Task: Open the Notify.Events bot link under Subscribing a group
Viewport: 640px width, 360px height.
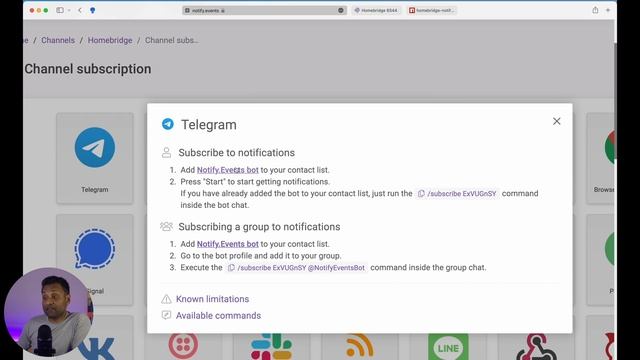Action: 227,244
